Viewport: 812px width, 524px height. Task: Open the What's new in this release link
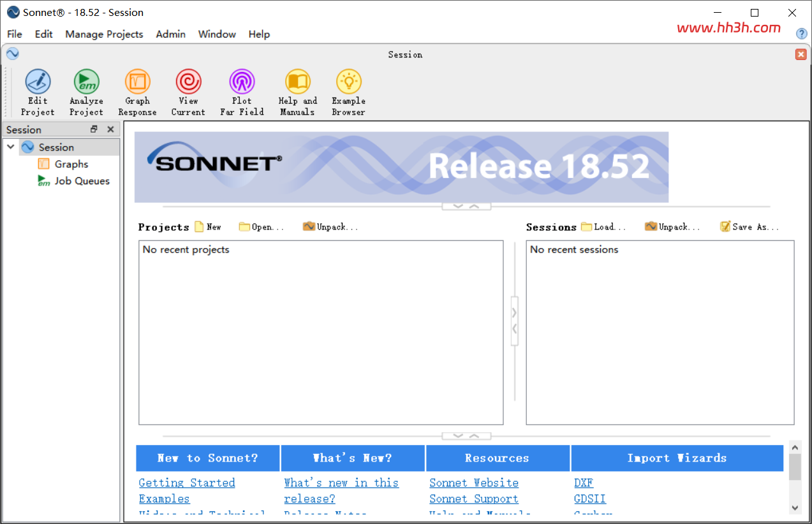[x=341, y=491]
